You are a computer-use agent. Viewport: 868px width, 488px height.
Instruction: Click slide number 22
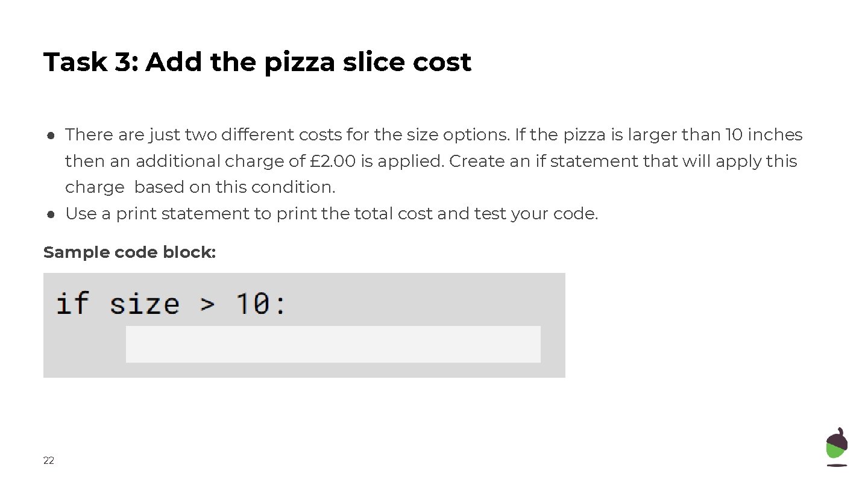(x=49, y=461)
